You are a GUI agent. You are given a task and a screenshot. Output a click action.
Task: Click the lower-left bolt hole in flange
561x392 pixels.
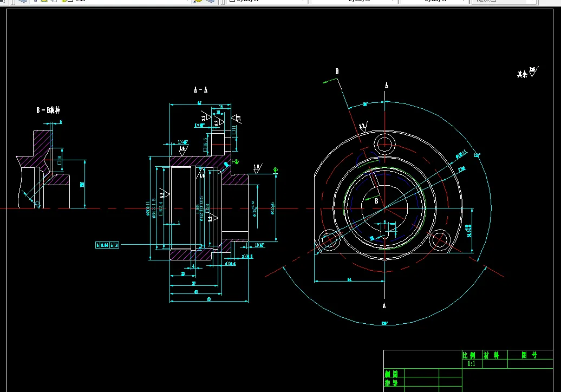pos(329,240)
